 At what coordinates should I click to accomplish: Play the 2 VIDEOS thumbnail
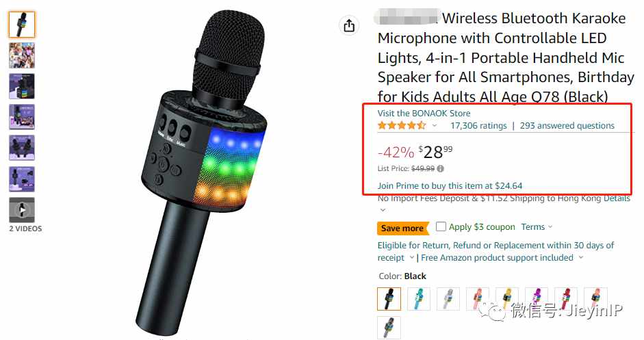coord(22,210)
